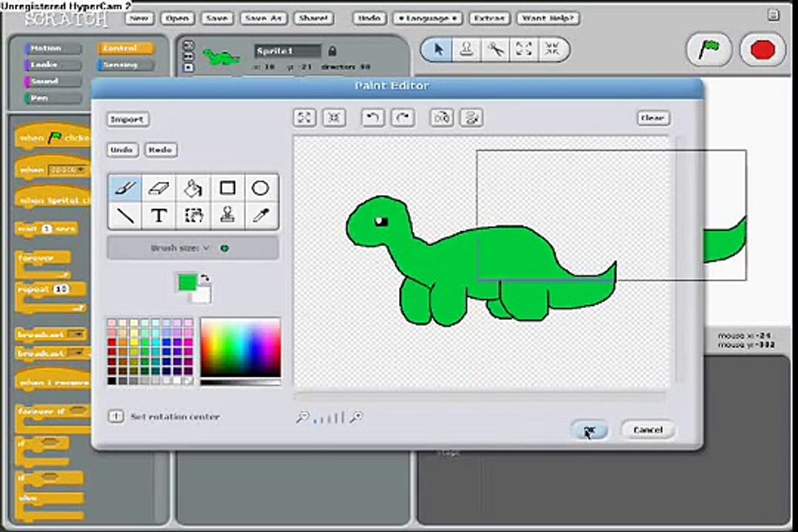Click Open in the top menu
This screenshot has width=798, height=532.
(177, 18)
